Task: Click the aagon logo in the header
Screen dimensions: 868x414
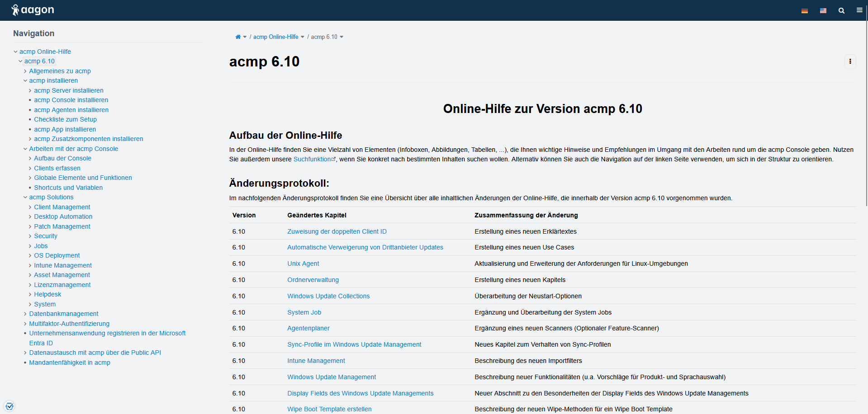Action: (33, 10)
